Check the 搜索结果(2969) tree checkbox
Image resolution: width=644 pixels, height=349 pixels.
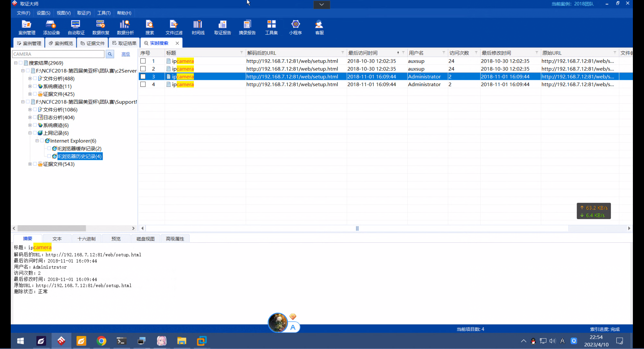tap(21, 63)
